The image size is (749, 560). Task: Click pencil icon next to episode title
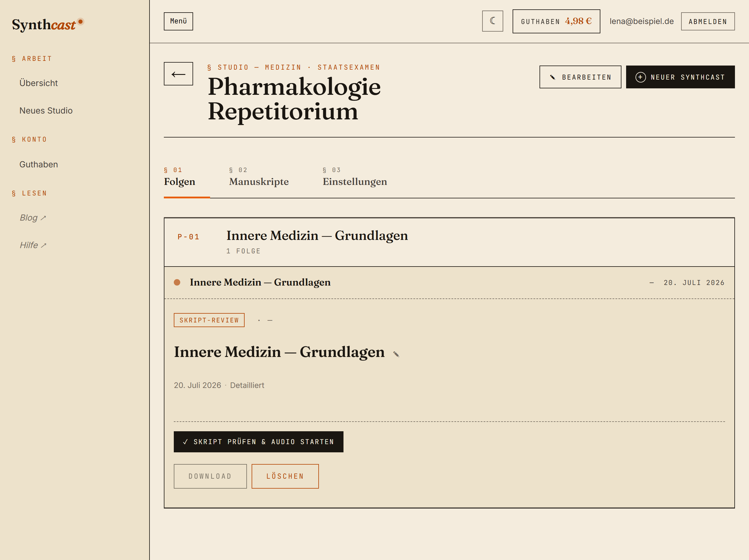tap(396, 354)
